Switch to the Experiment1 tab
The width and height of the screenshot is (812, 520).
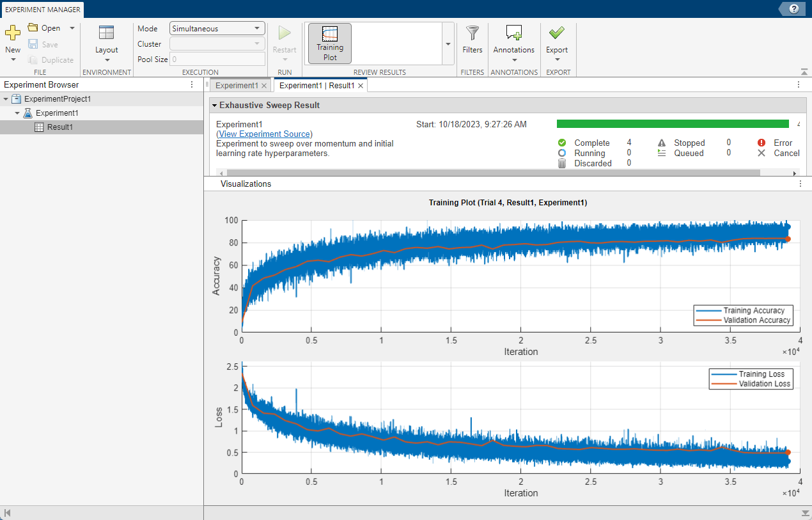pos(237,85)
